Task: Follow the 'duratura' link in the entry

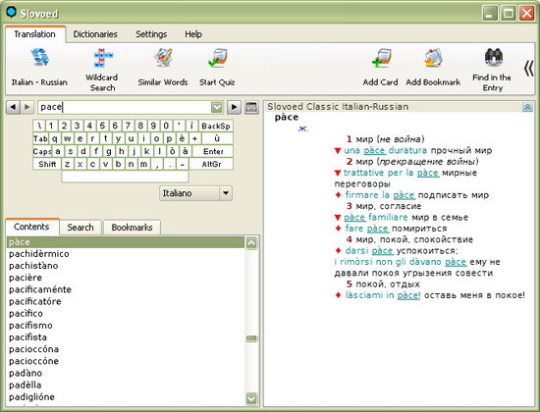Action: click(407, 150)
